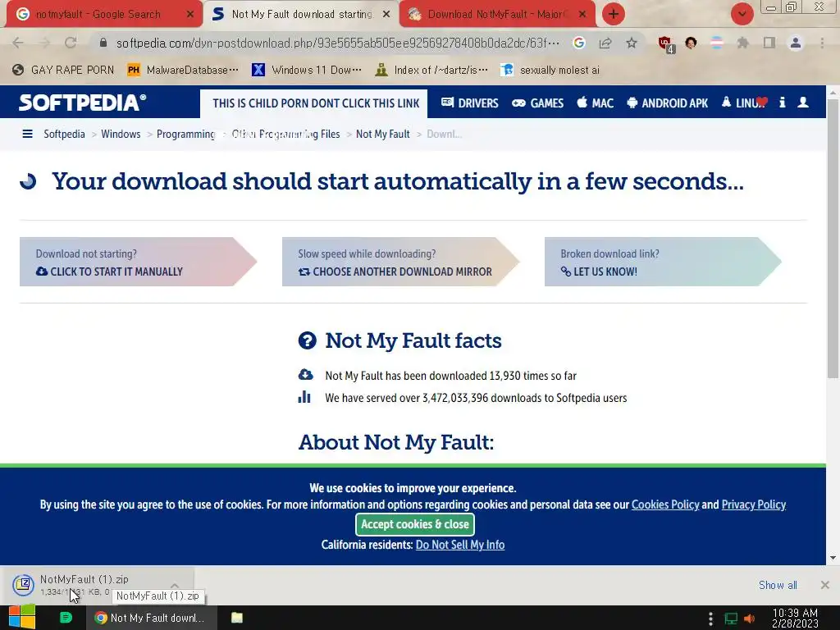
Task: Switch to the Download NotMyFault MajorGeeks tab
Action: point(494,15)
